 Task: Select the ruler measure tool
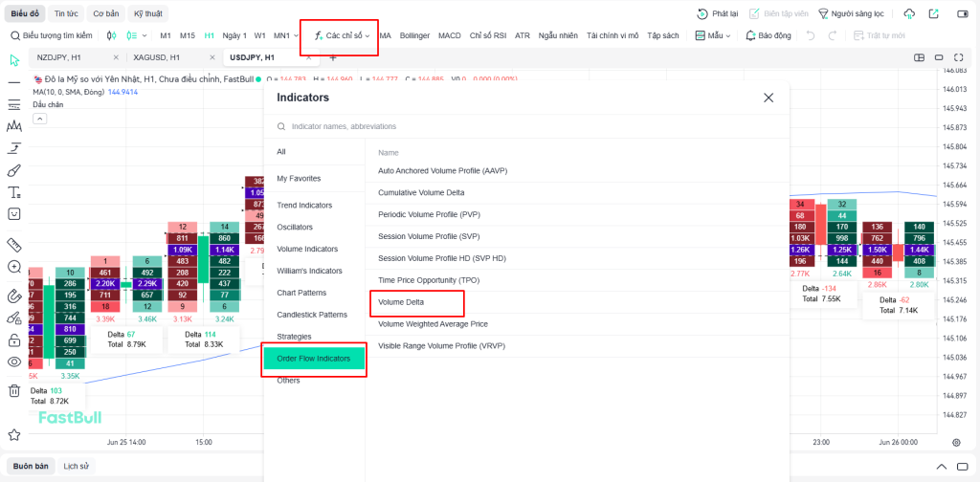tap(13, 244)
